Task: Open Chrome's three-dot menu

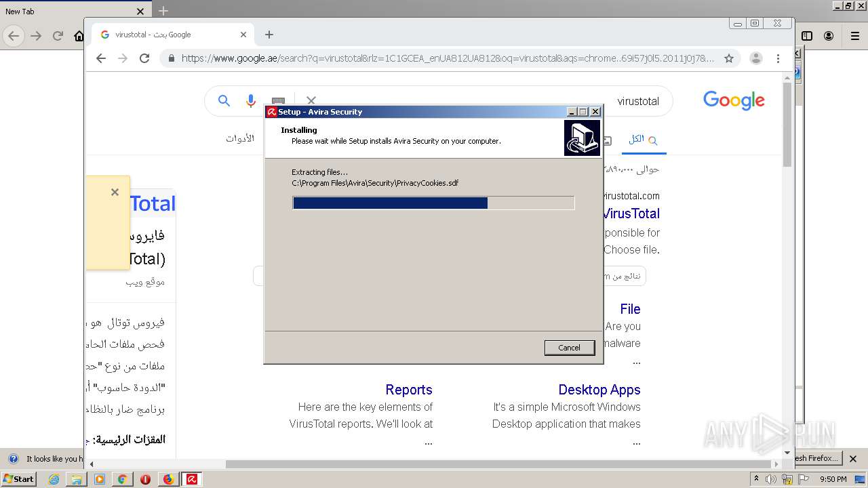Action: click(778, 58)
